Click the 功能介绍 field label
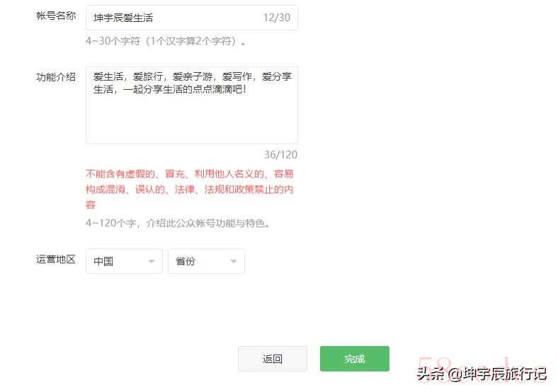Viewport: 558px width, 392px height. 56,77
